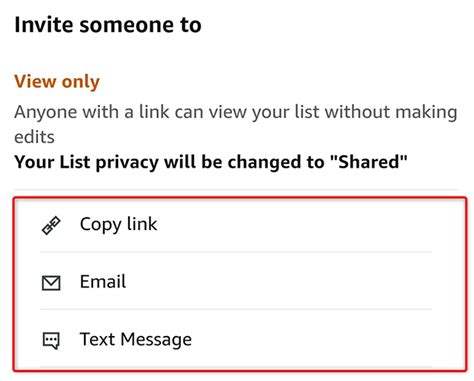Click empty area of the Email row

pyautogui.click(x=293, y=281)
